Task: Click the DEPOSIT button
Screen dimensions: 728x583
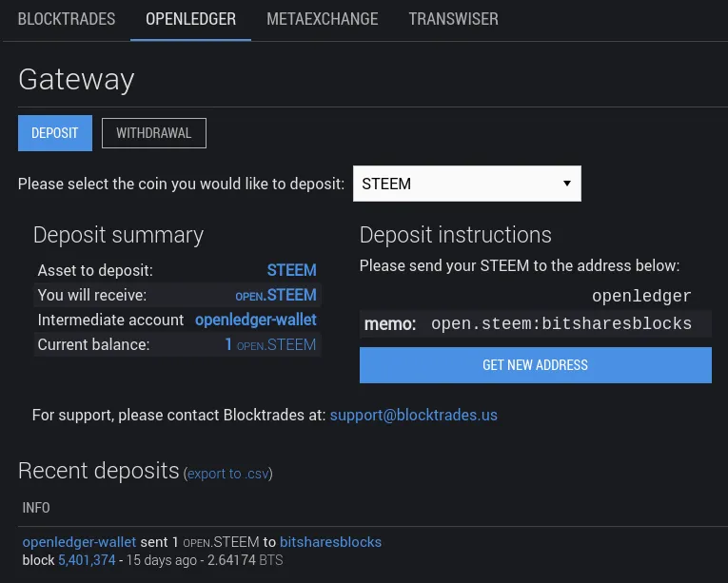Action: 55,133
